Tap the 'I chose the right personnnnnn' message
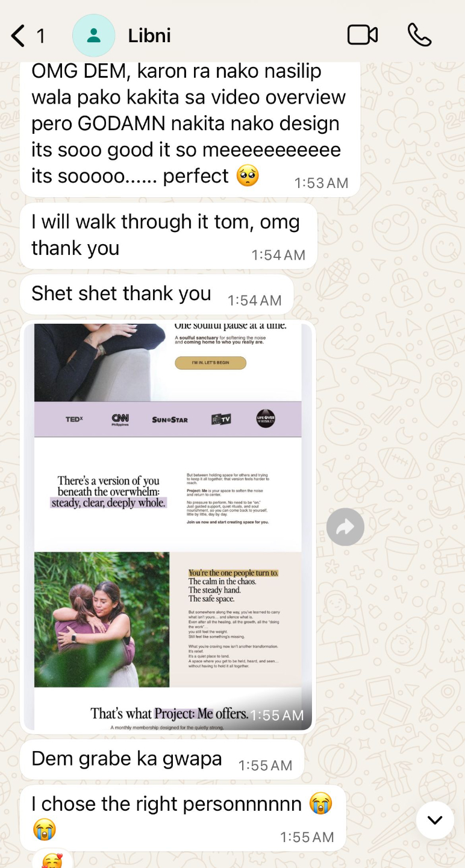465x868 pixels. [183, 818]
